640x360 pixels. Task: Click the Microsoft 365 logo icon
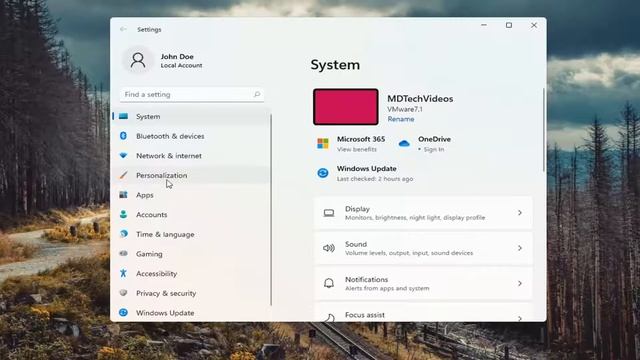tap(323, 143)
